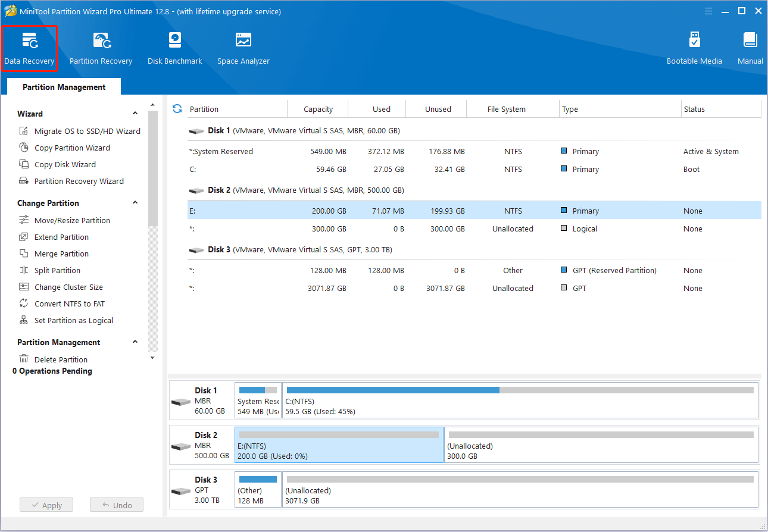Collapse the Wizard section
The image size is (768, 532).
pos(135,114)
